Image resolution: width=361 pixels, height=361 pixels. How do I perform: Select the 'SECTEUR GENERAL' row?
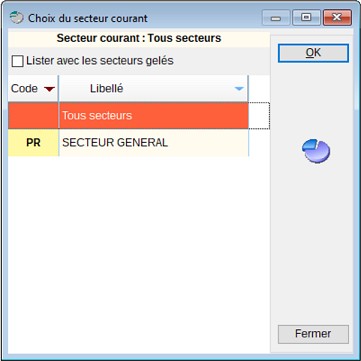click(128, 143)
